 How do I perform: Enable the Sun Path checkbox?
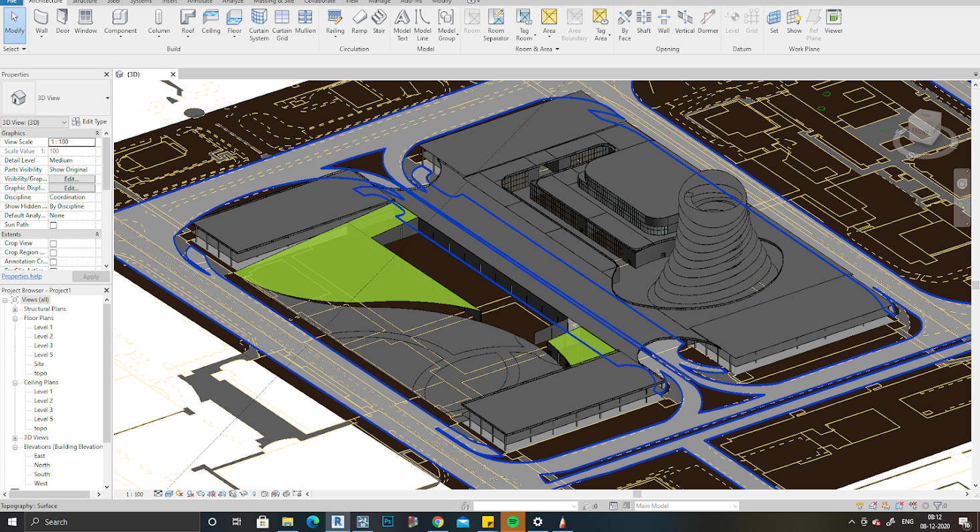53,225
